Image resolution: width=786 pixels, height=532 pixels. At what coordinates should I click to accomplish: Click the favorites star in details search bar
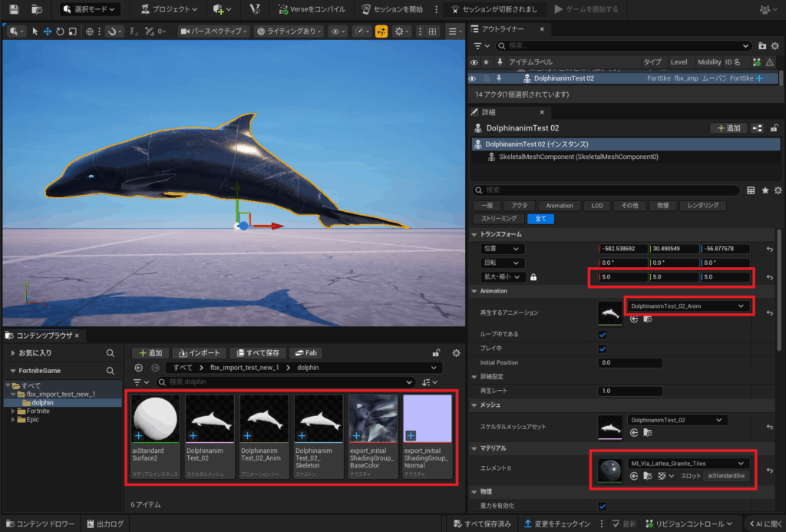point(765,190)
